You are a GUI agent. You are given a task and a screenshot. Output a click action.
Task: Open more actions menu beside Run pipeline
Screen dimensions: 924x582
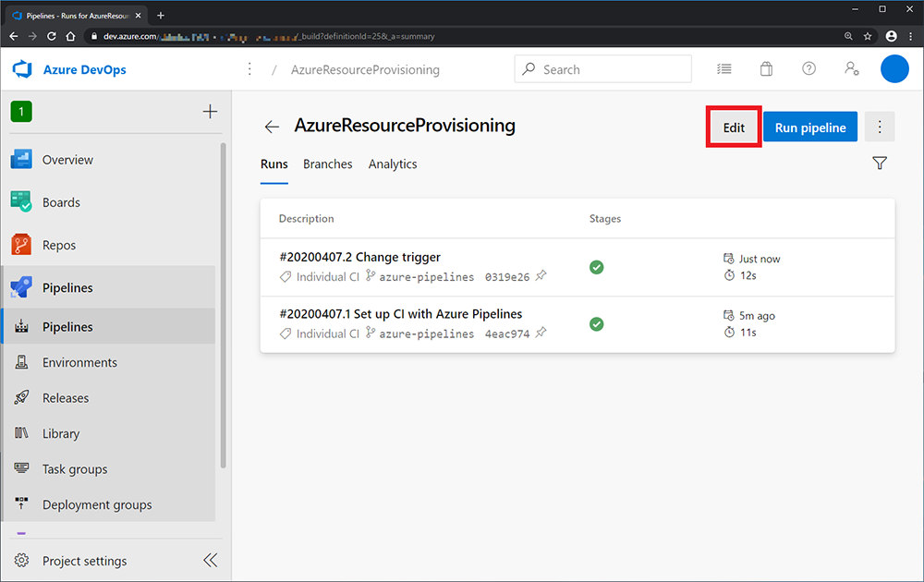click(x=880, y=127)
